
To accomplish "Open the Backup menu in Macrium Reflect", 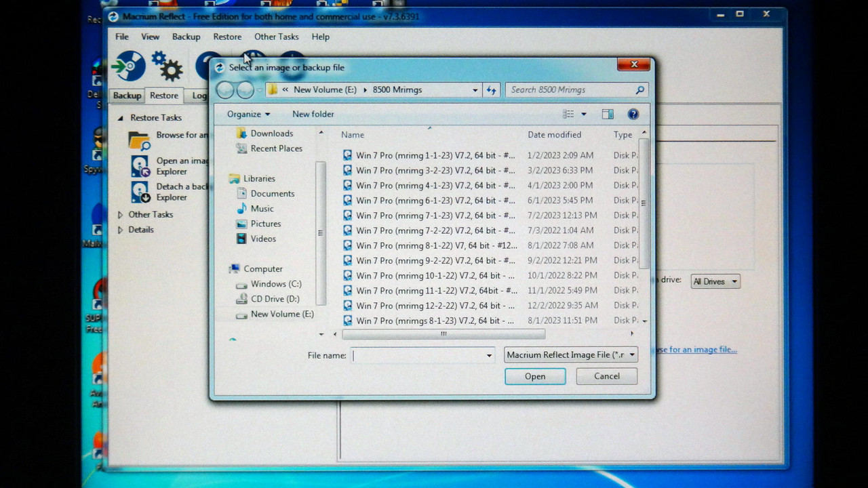I will click(186, 37).
